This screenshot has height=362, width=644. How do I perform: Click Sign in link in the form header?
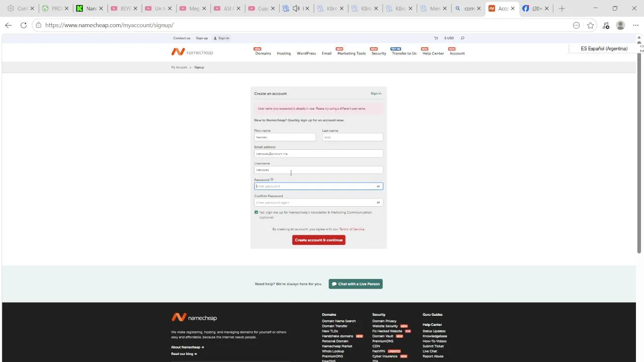coord(376,94)
